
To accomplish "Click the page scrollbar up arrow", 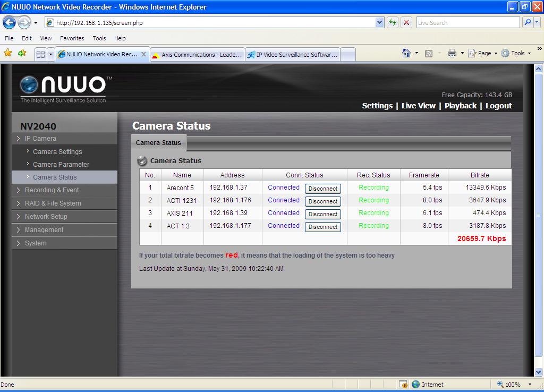I will [x=539, y=69].
